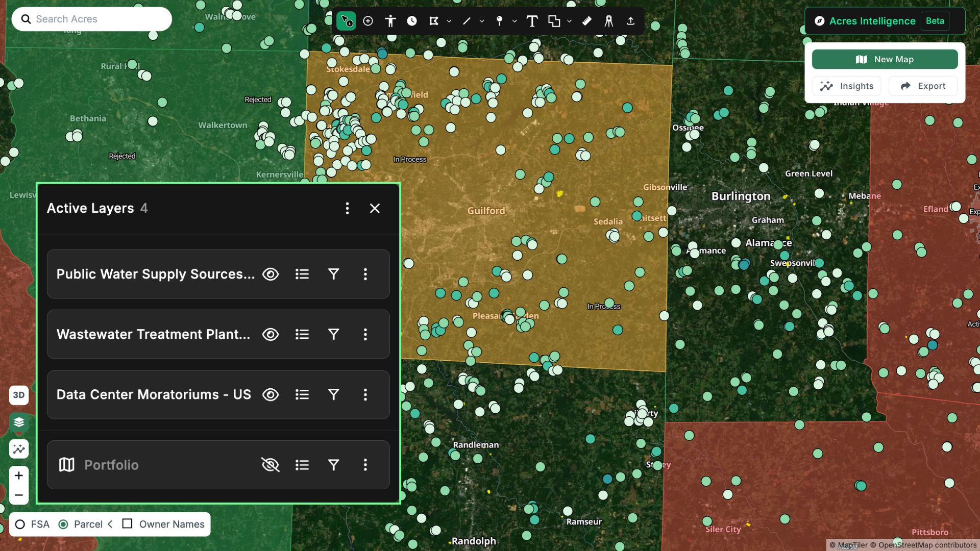This screenshot has width=980, height=551.
Task: Select the polygon draw tool
Action: [434, 21]
